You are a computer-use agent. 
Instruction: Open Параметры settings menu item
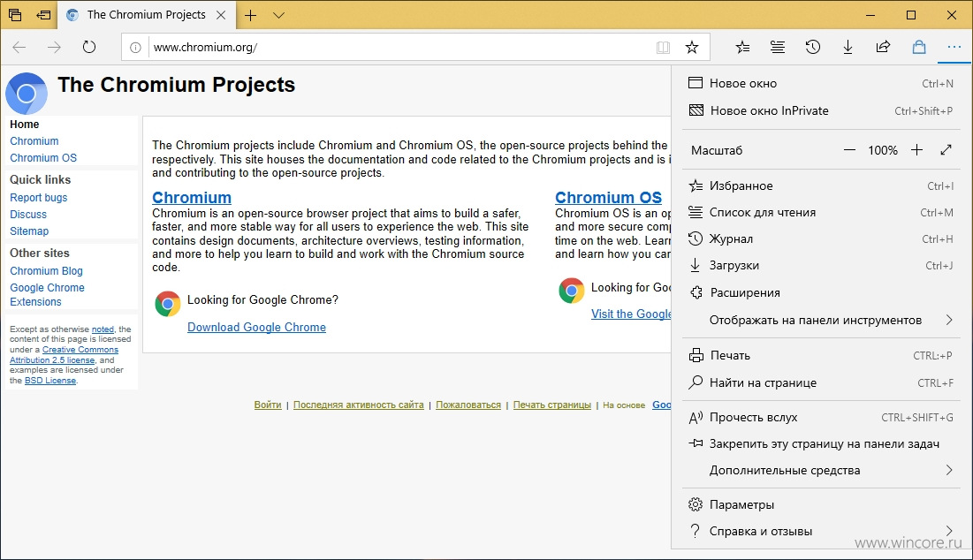click(x=821, y=505)
